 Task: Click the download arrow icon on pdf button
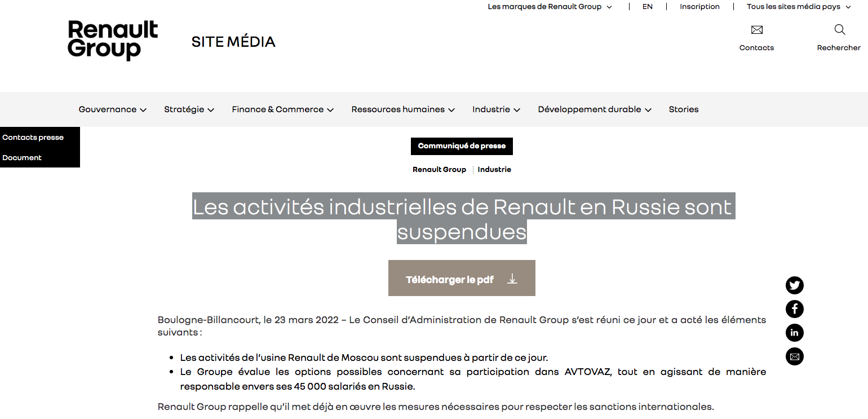[x=512, y=279]
